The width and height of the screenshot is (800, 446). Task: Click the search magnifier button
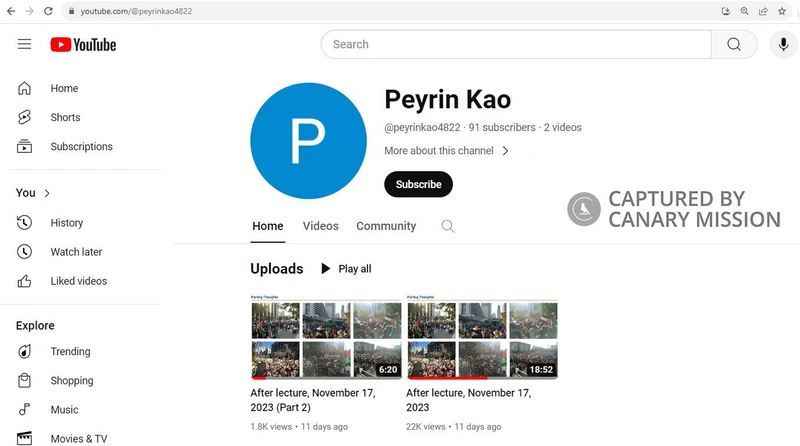[734, 44]
